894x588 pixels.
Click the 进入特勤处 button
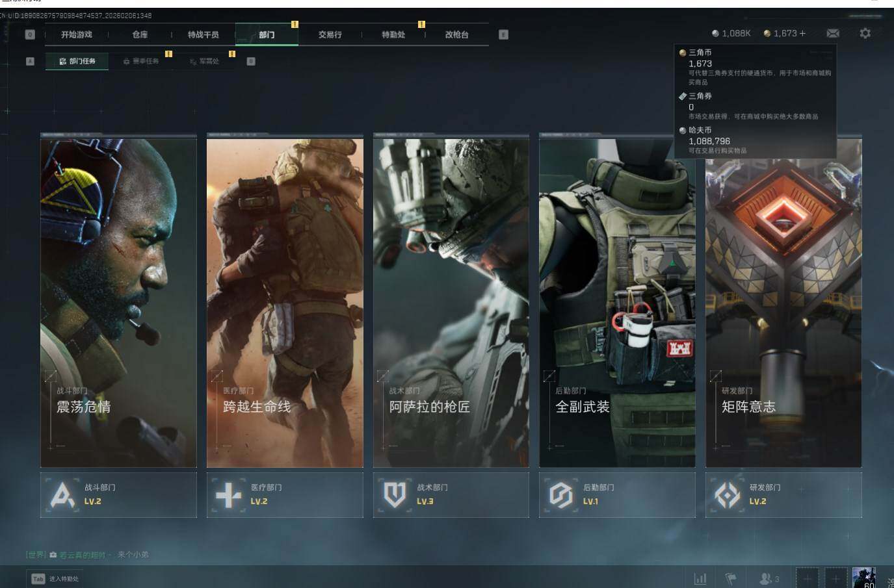pos(56,579)
